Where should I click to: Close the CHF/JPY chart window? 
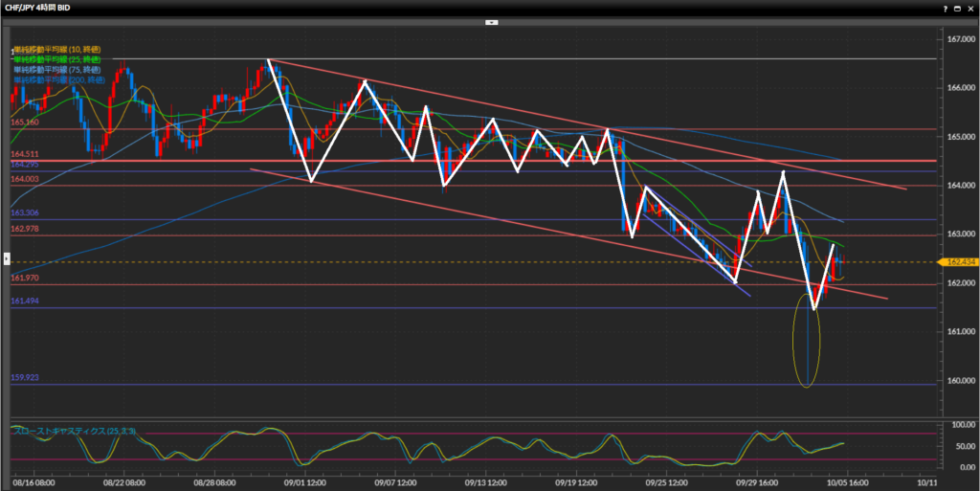click(969, 7)
